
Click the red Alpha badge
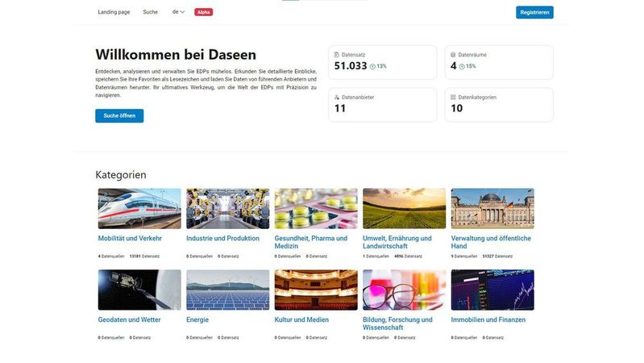coord(204,12)
